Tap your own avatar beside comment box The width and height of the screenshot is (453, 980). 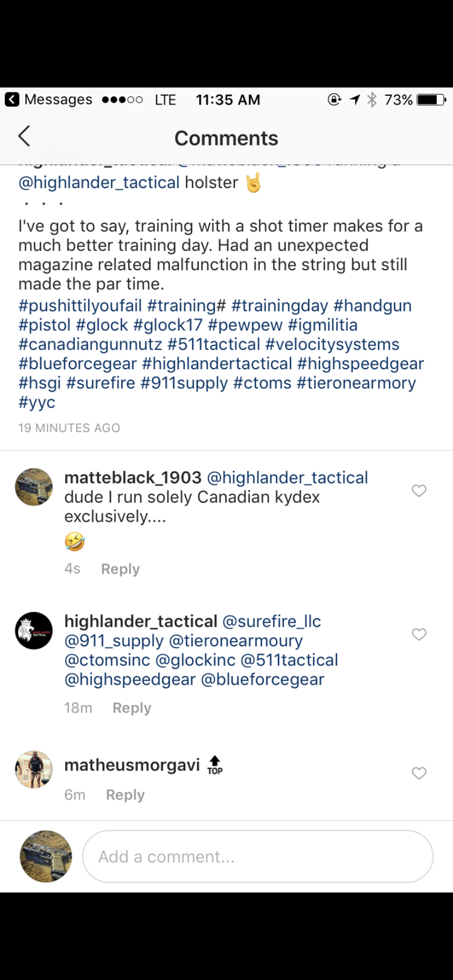pyautogui.click(x=46, y=856)
